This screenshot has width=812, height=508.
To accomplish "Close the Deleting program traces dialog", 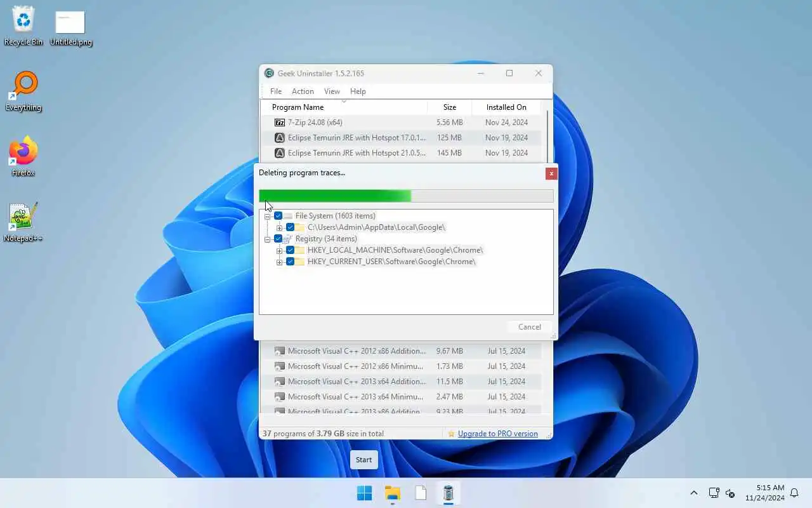I will tap(551, 173).
